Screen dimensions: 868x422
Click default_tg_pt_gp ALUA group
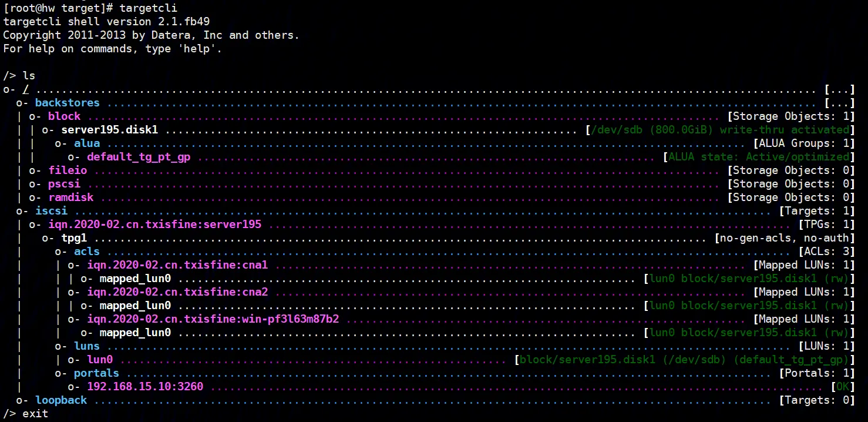click(139, 157)
